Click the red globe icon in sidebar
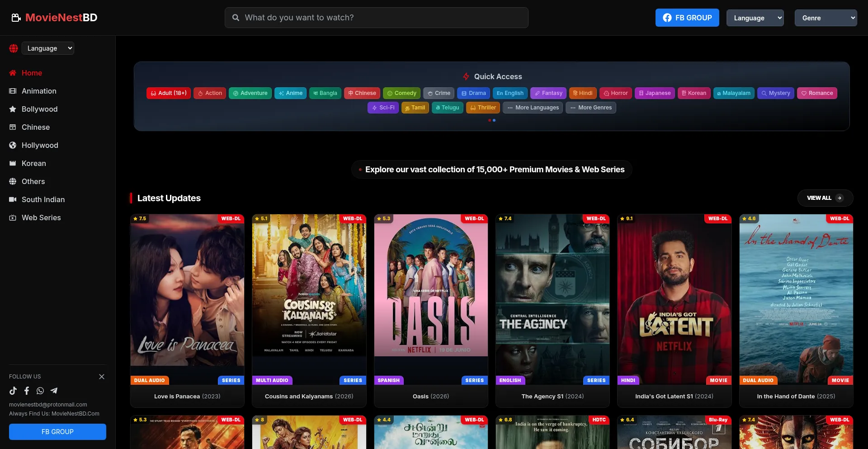 tap(14, 48)
